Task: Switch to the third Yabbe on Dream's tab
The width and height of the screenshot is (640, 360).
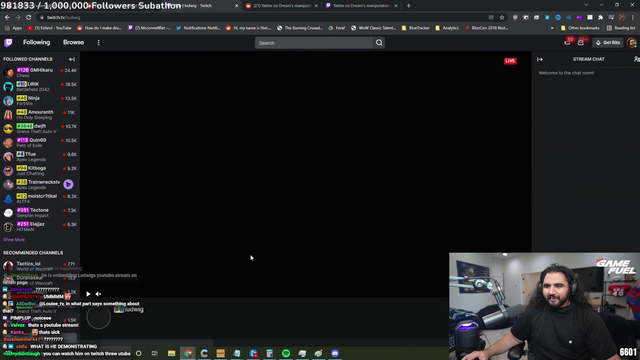Action: pyautogui.click(x=362, y=6)
